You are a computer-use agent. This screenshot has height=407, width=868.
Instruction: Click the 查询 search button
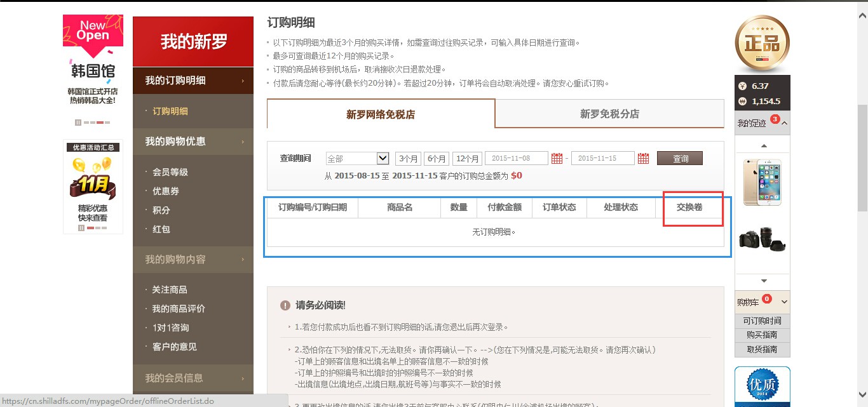point(679,157)
